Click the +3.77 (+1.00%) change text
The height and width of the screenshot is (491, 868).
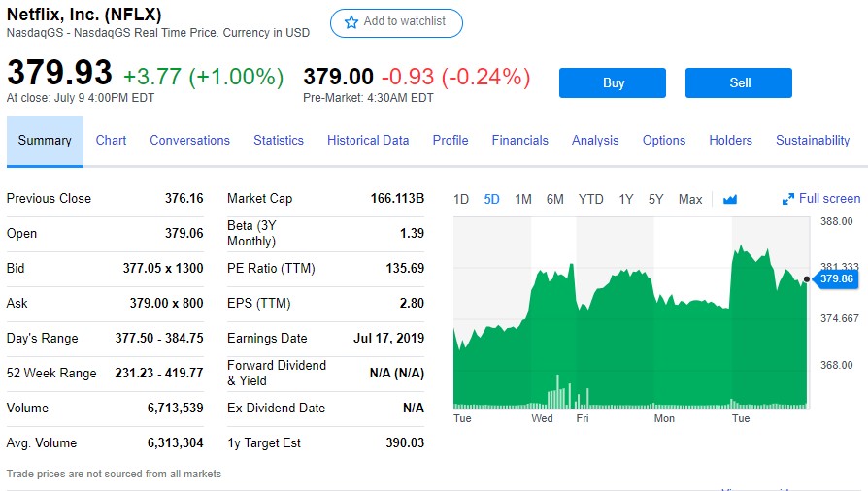pos(203,77)
